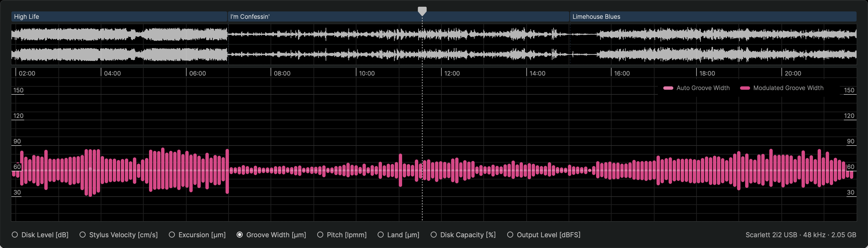The height and width of the screenshot is (248, 868).
Task: Choose the Pitch [lpmm] radio button
Action: tap(320, 235)
